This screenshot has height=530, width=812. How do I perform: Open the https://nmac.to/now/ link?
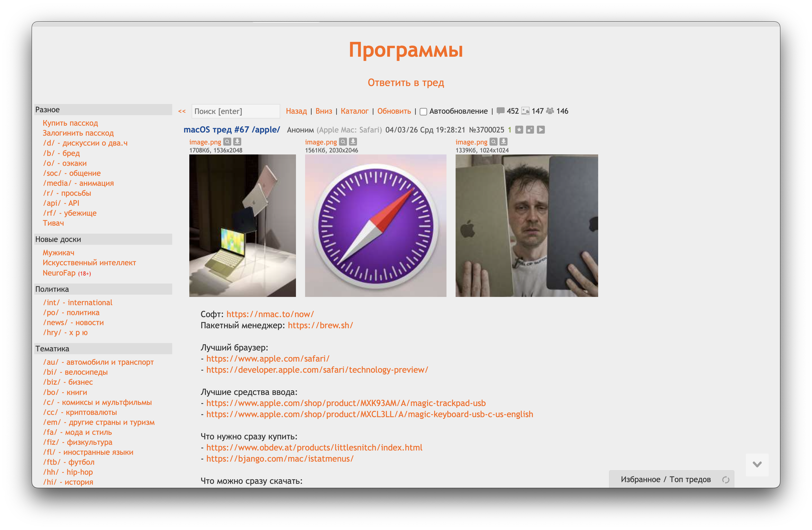(x=270, y=314)
